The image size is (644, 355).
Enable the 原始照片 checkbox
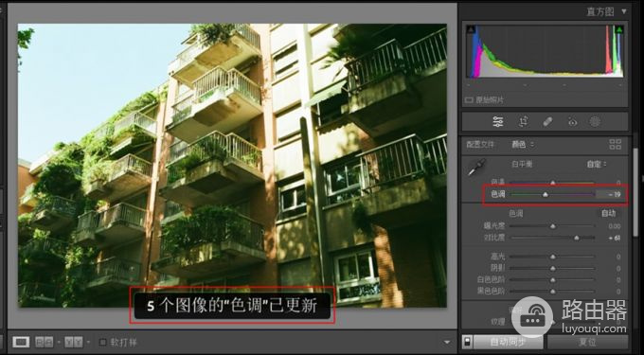click(x=469, y=99)
